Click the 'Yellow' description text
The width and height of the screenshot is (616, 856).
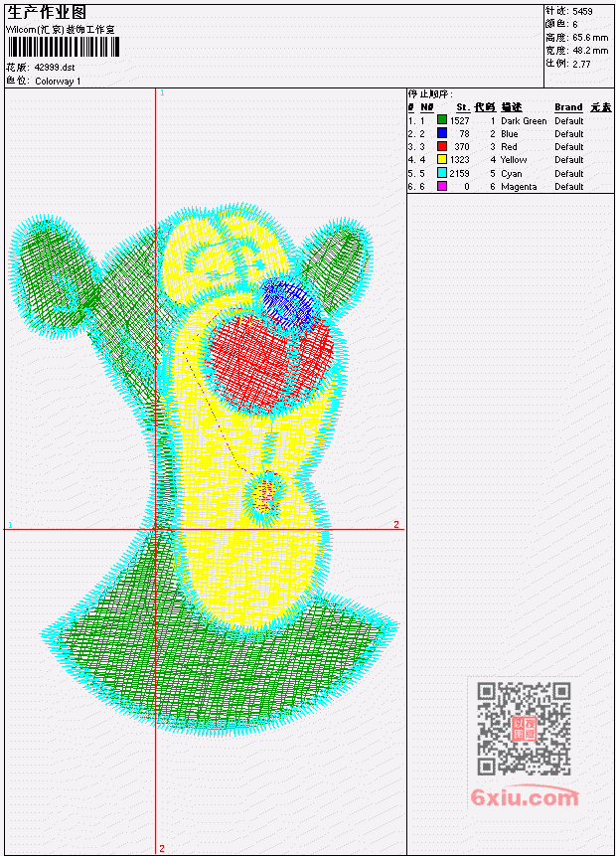[514, 160]
